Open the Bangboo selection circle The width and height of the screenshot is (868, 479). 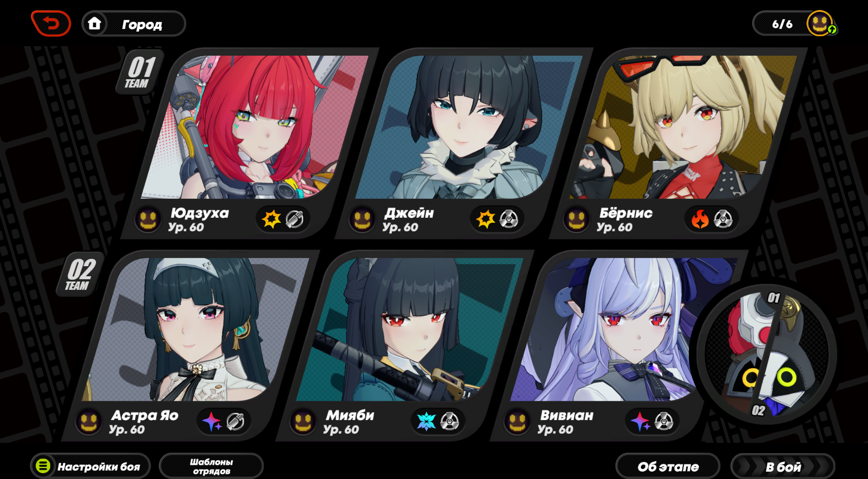(x=766, y=353)
